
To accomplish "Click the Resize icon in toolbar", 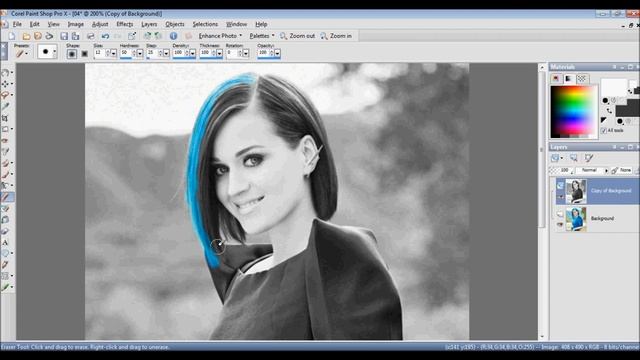I will (x=132, y=36).
